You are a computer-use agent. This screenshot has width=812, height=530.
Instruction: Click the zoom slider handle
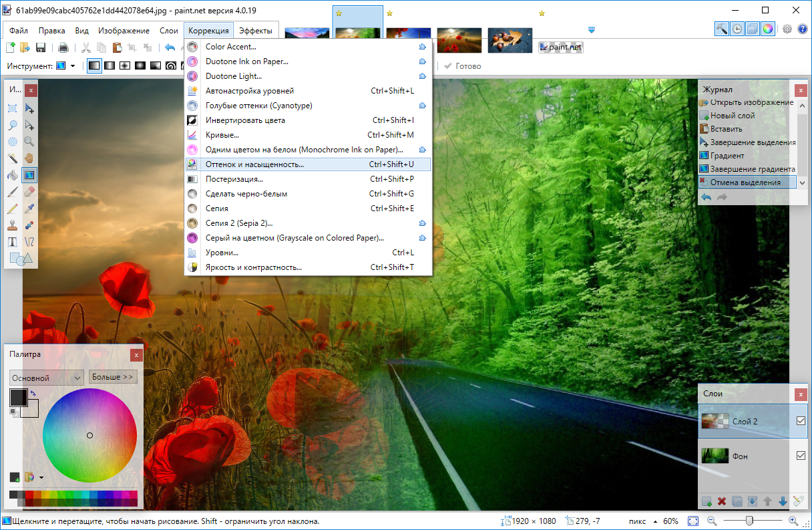coord(750,521)
